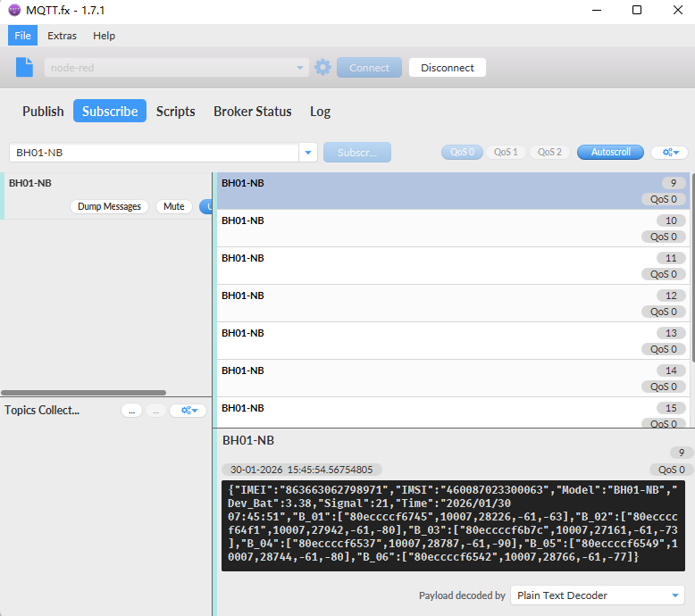Open Topics Collector settings gears menu
The image size is (695, 616).
tap(188, 411)
